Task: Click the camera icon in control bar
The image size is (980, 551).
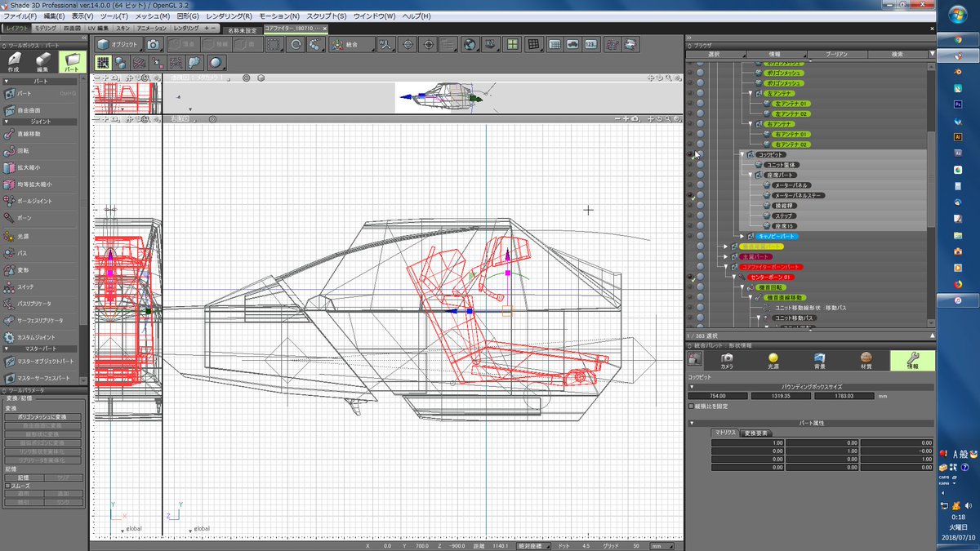Action: (x=154, y=44)
